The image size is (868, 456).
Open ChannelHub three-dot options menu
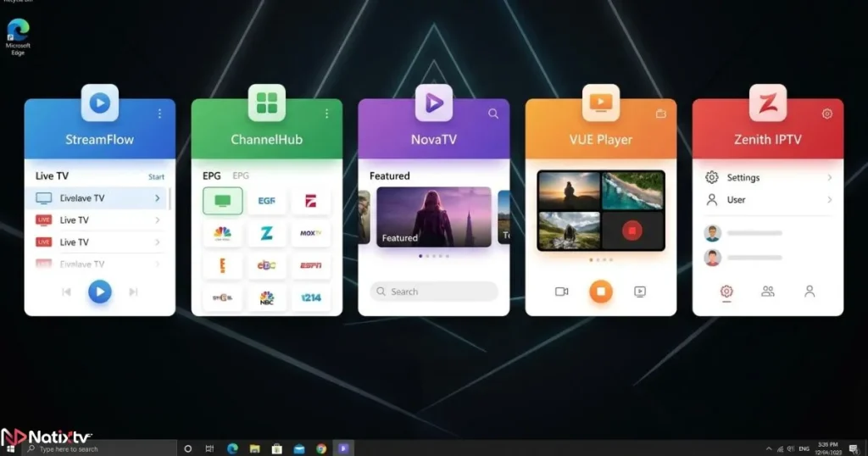326,114
